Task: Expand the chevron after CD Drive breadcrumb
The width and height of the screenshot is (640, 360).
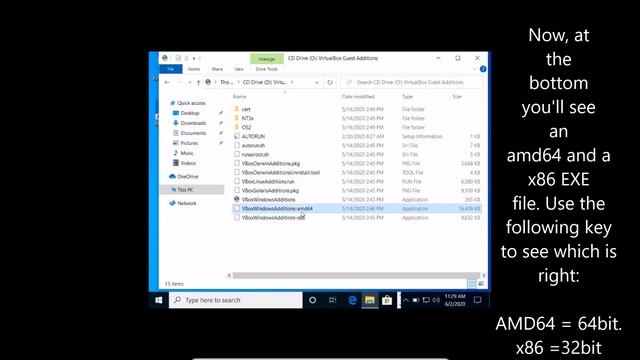Action: pyautogui.click(x=292, y=82)
